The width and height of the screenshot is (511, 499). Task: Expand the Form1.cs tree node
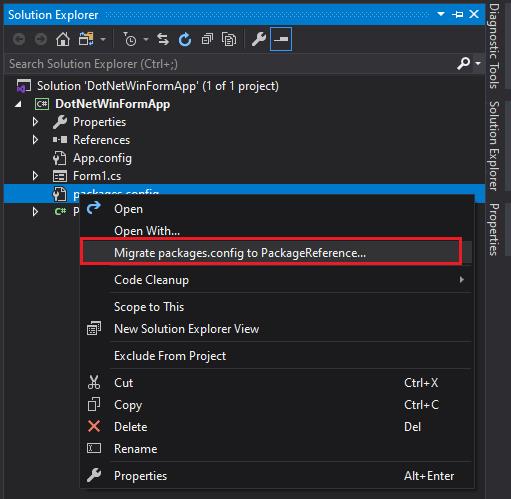[35, 176]
